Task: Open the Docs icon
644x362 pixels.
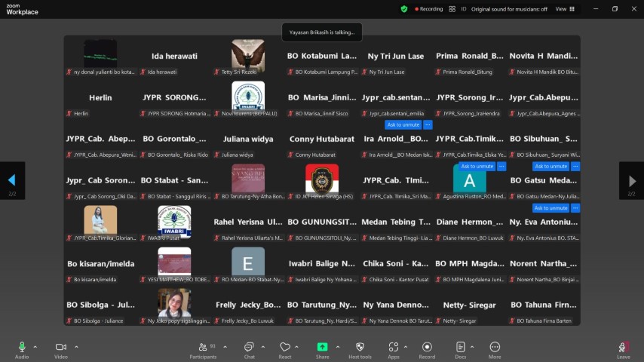Action: tap(460, 347)
